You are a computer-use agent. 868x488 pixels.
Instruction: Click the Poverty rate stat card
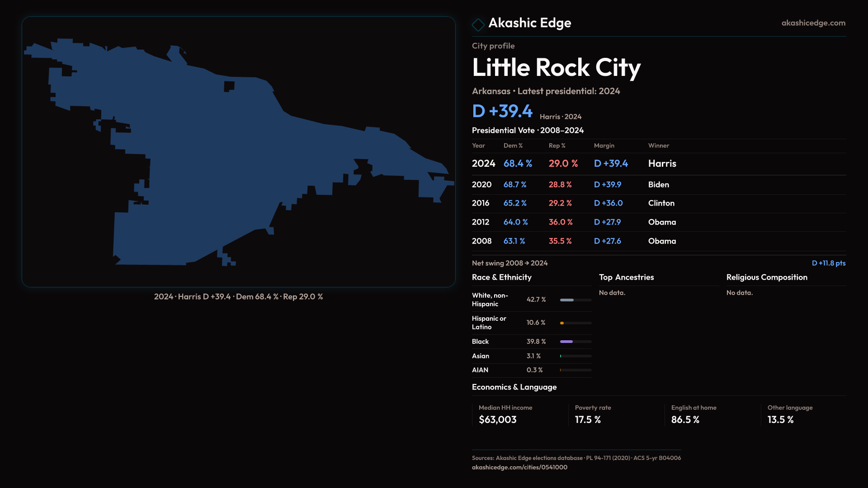tap(615, 414)
